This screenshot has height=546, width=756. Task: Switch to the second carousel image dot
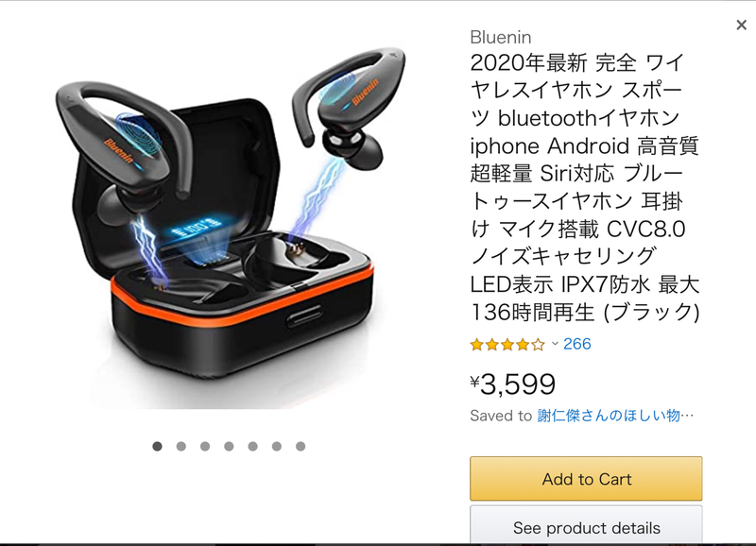(181, 446)
